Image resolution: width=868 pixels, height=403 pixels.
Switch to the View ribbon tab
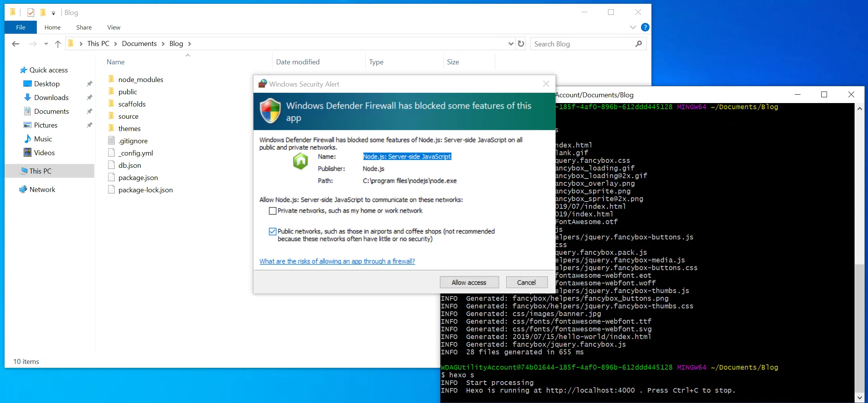(x=113, y=27)
